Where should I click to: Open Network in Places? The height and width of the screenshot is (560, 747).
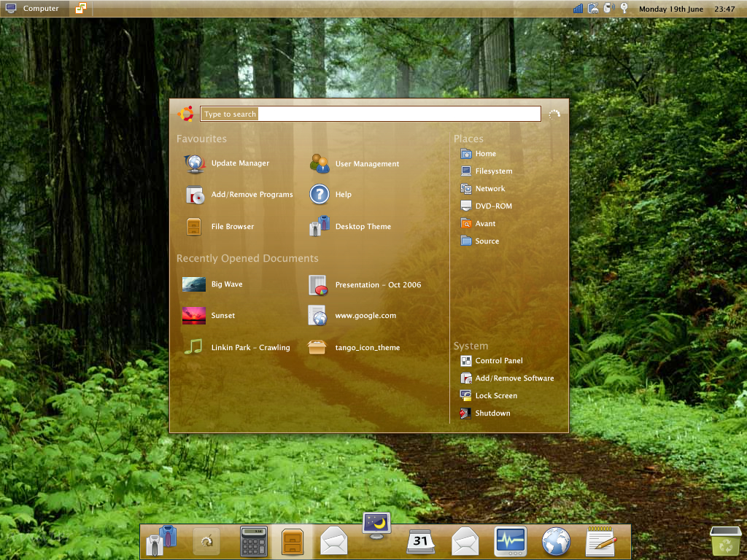click(483, 189)
